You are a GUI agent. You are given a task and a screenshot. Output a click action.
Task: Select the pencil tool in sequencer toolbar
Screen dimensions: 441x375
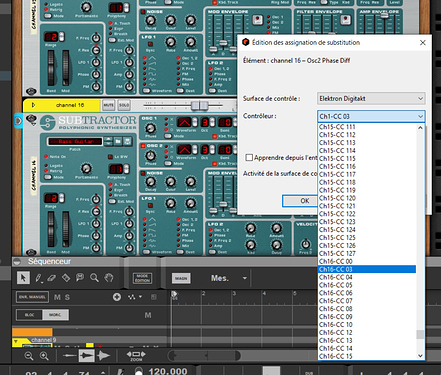[x=38, y=278]
